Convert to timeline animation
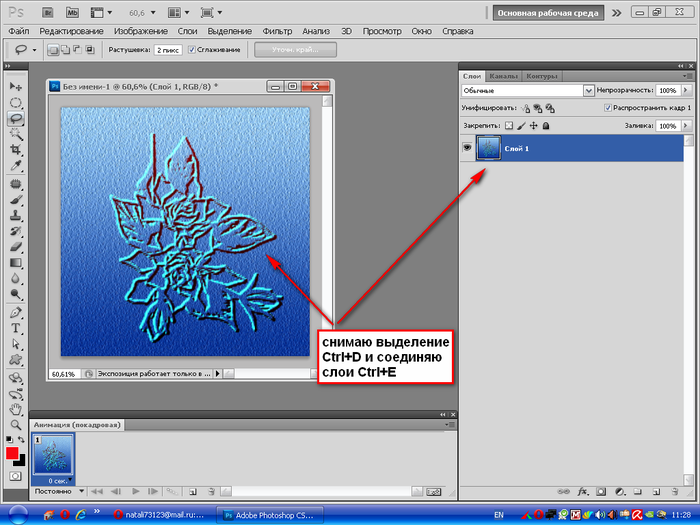 click(433, 492)
